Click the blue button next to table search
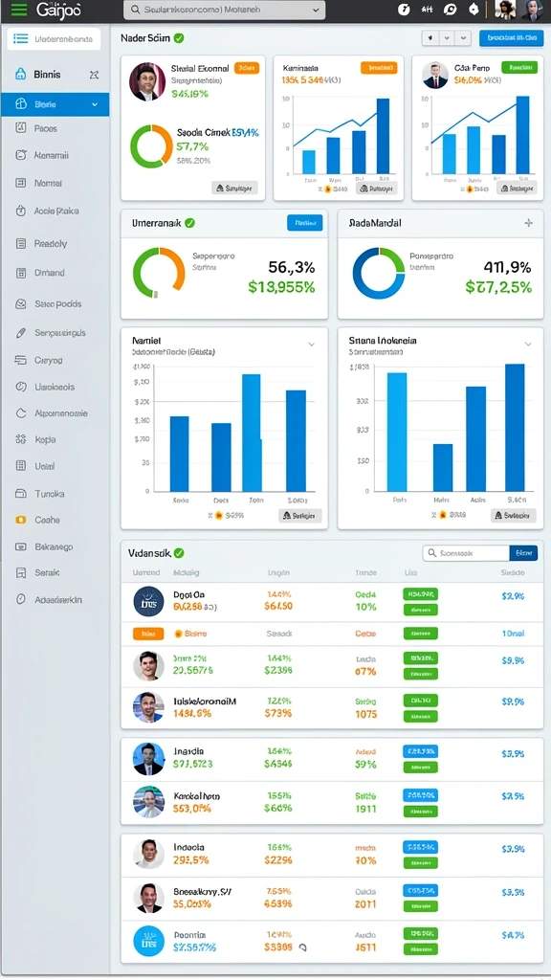 (x=523, y=552)
